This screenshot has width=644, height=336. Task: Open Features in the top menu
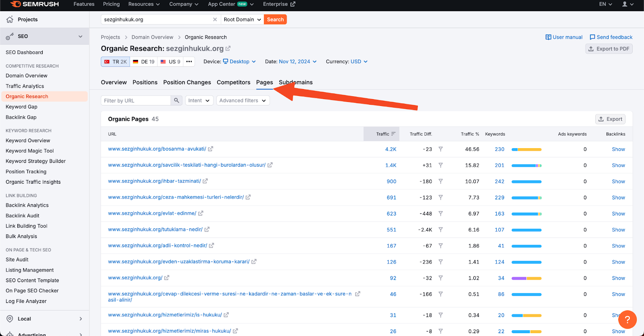click(x=84, y=4)
